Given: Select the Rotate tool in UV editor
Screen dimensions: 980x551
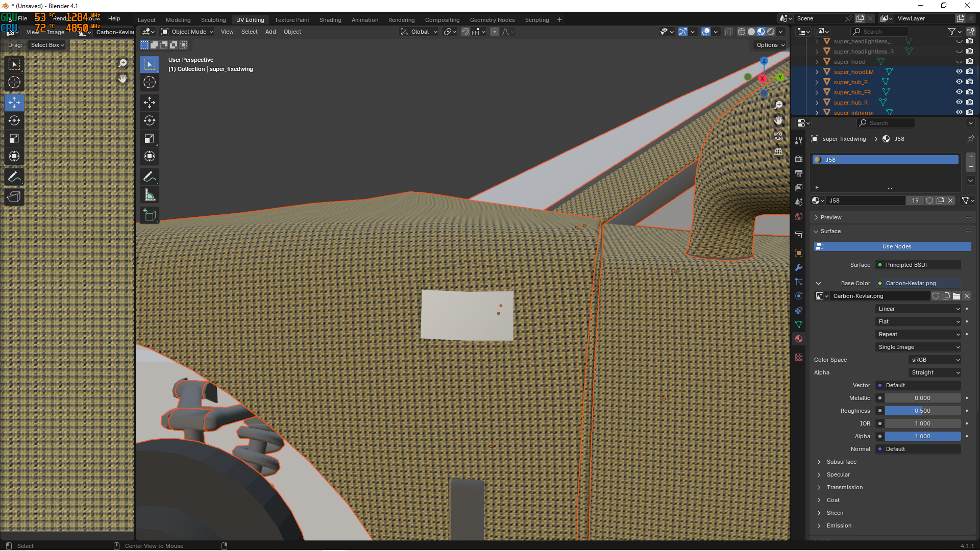Looking at the screenshot, I should click(x=14, y=121).
